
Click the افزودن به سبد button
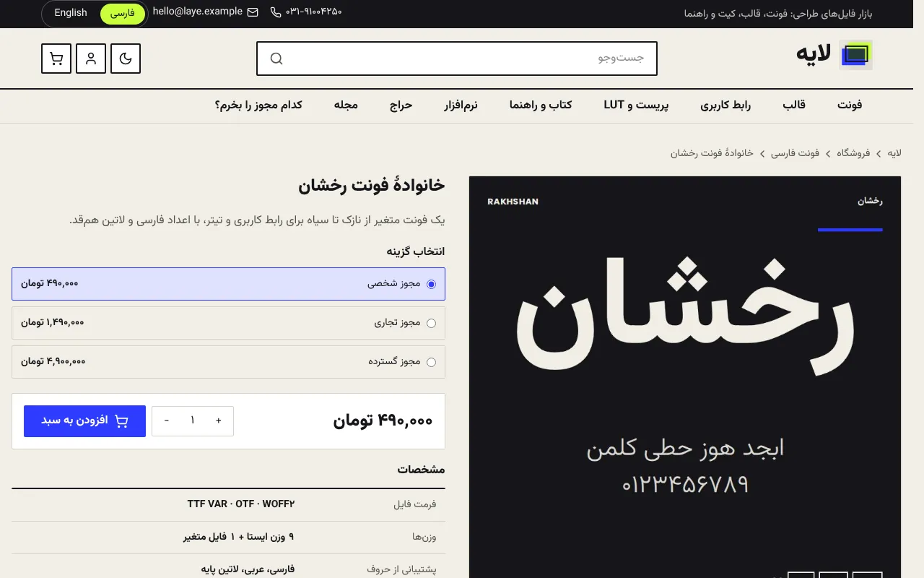coord(84,421)
